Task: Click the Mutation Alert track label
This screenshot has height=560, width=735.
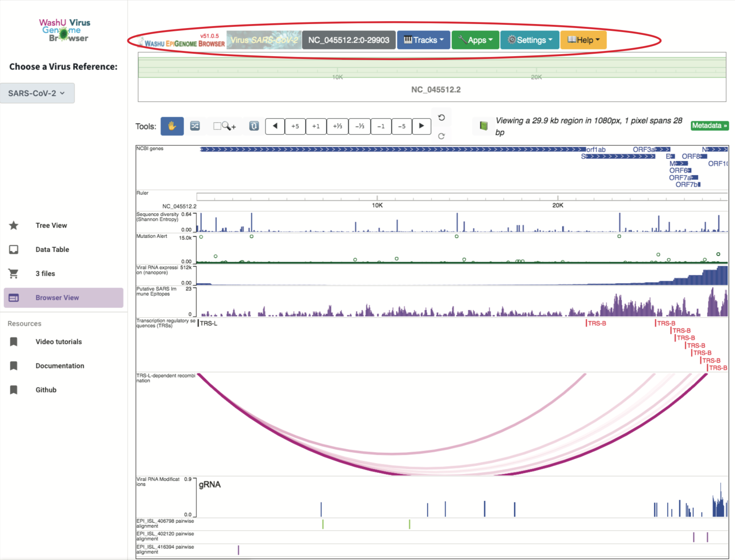Action: coord(152,236)
